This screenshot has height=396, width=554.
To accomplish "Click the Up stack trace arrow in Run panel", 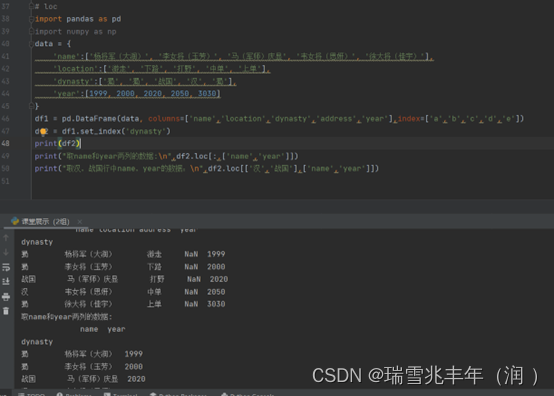I will [6, 238].
